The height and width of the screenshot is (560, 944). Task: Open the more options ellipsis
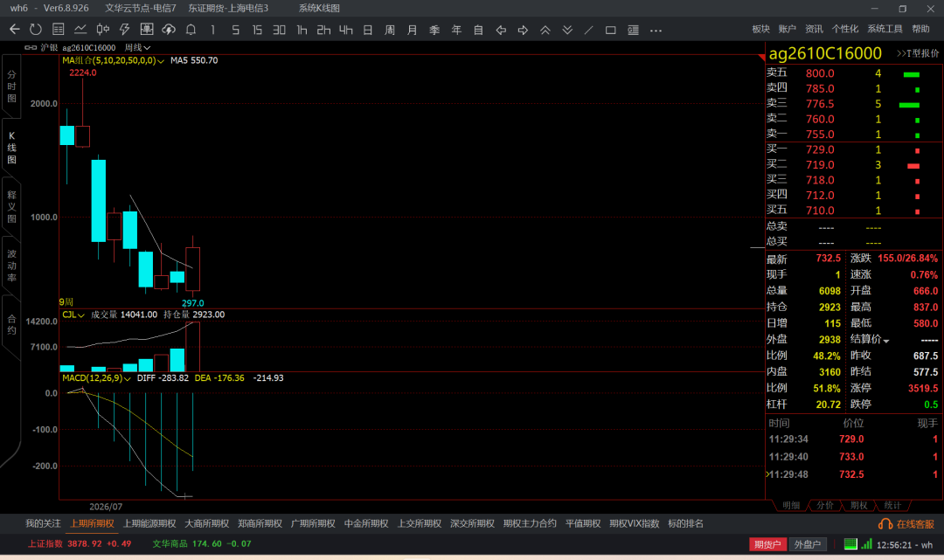click(x=656, y=30)
